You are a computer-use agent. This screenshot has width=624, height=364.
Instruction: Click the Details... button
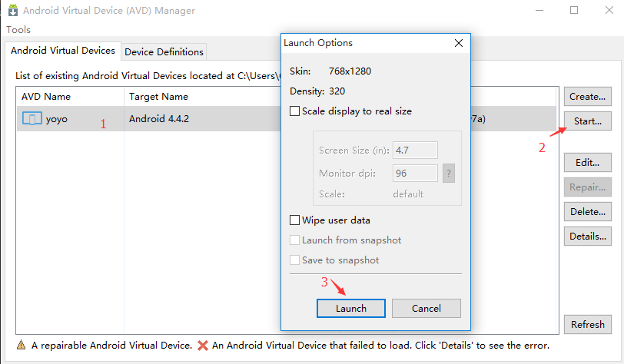(587, 237)
